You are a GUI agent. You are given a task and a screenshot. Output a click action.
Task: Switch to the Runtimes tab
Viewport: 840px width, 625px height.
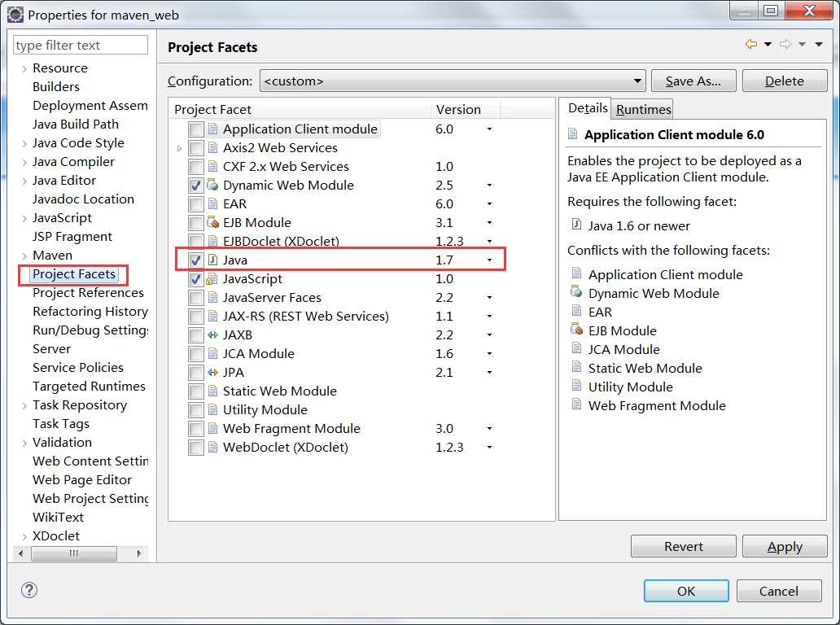click(x=643, y=109)
